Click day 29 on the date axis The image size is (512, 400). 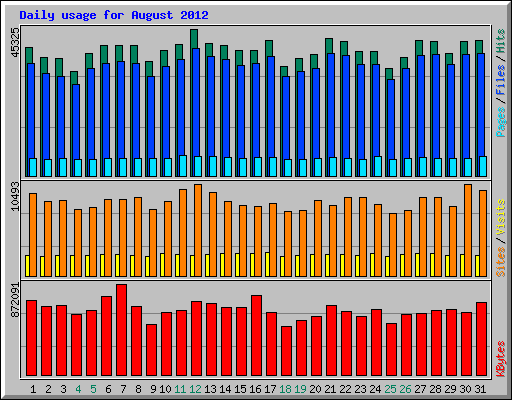pyautogui.click(x=450, y=389)
